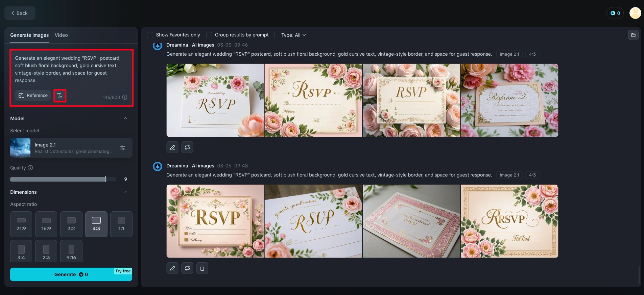Screen dimensions: 644x295
Task: Enable Group results by prompt checkbox
Action: tap(209, 35)
